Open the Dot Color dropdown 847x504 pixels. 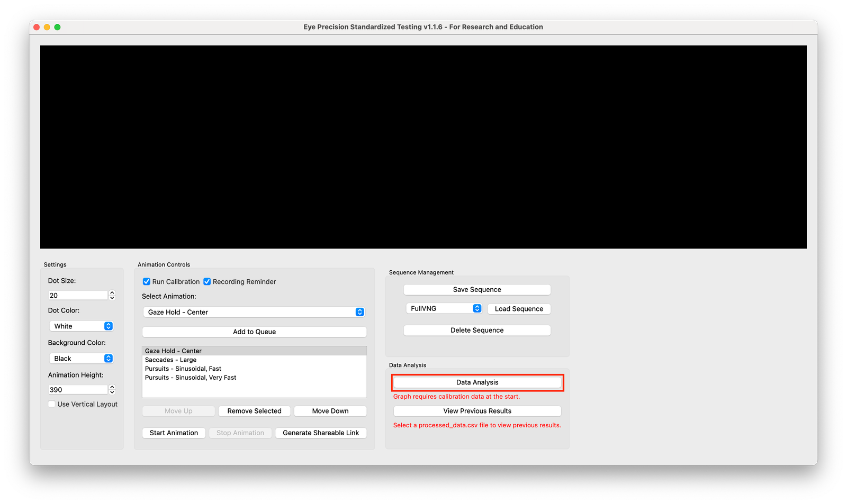point(81,326)
